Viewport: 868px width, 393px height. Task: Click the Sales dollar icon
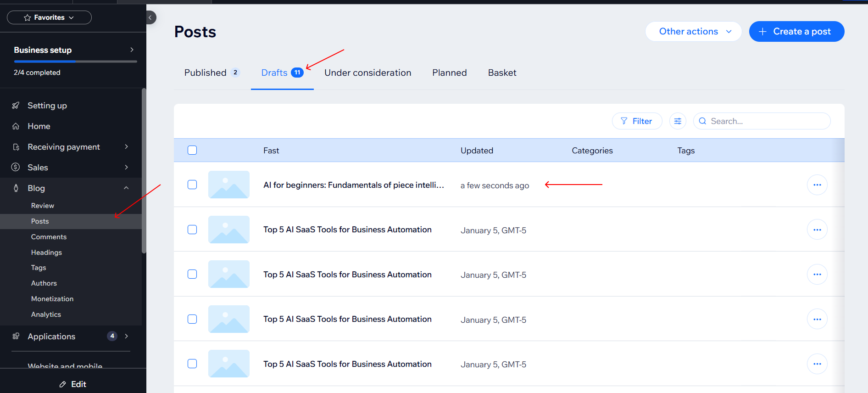point(16,168)
